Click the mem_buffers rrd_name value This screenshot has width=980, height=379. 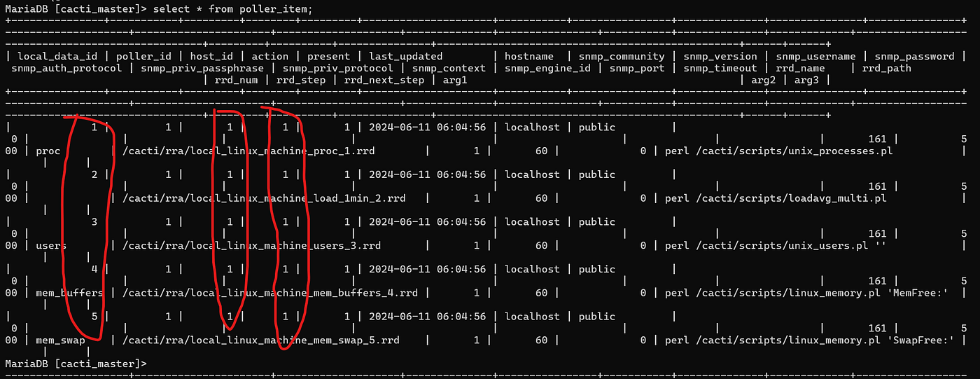69,293
